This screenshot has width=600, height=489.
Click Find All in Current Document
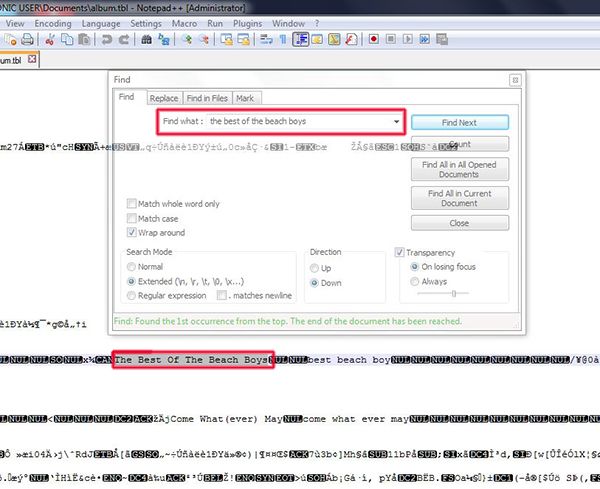pyautogui.click(x=460, y=198)
